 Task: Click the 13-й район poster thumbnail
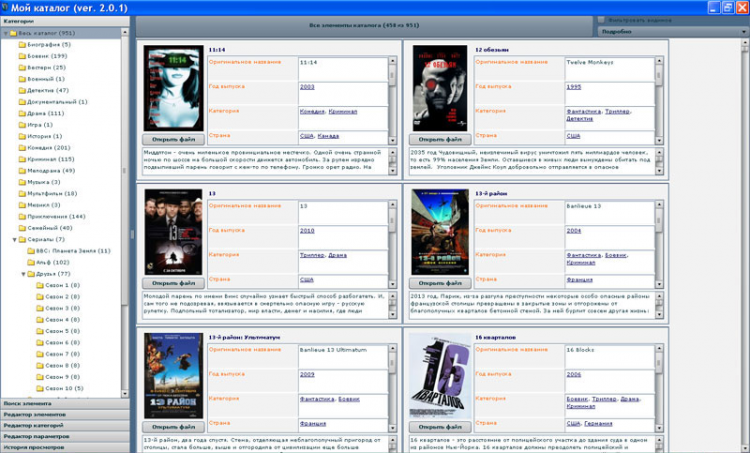pos(440,232)
